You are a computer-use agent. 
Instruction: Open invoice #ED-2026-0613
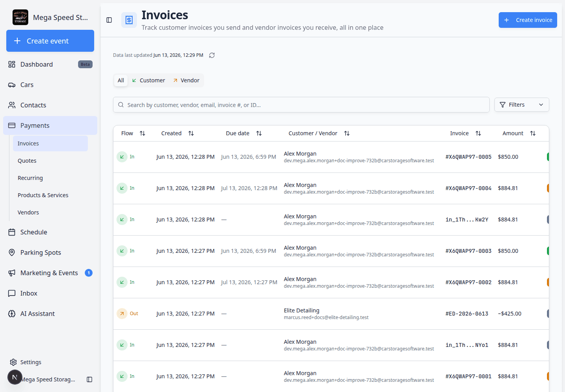(x=467, y=314)
